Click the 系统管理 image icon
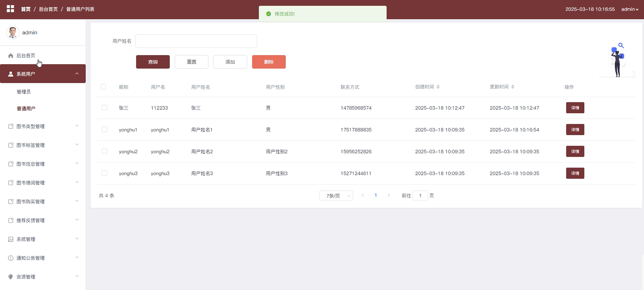This screenshot has height=290, width=644. [x=11, y=239]
